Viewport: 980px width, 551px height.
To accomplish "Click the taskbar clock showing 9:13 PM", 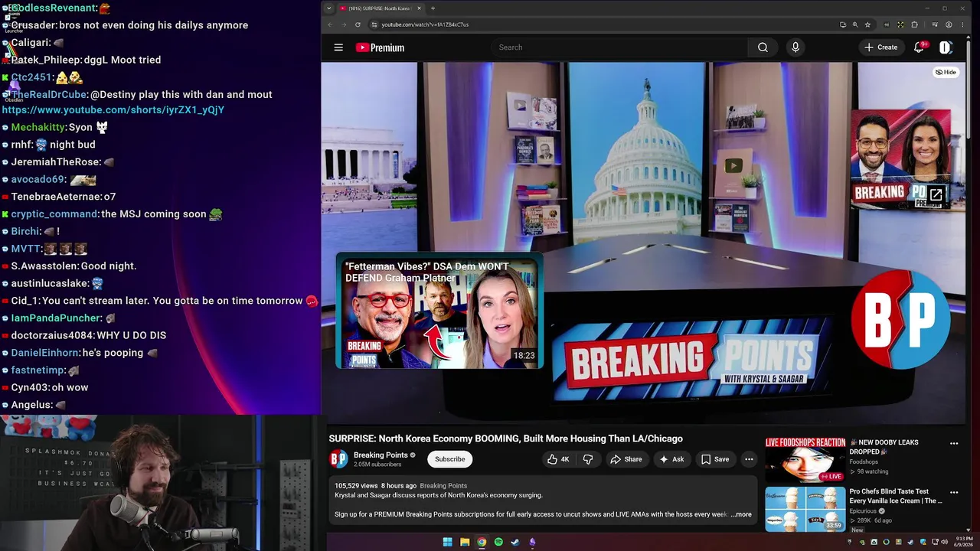I will pos(963,542).
